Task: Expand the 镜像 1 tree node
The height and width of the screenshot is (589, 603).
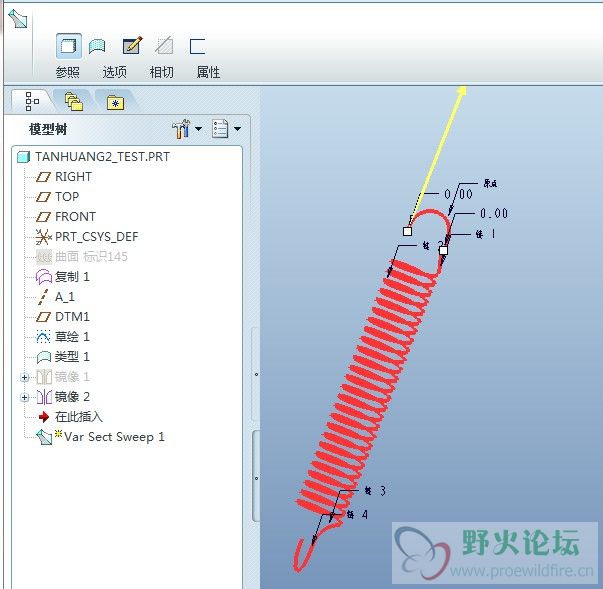Action: coord(25,378)
